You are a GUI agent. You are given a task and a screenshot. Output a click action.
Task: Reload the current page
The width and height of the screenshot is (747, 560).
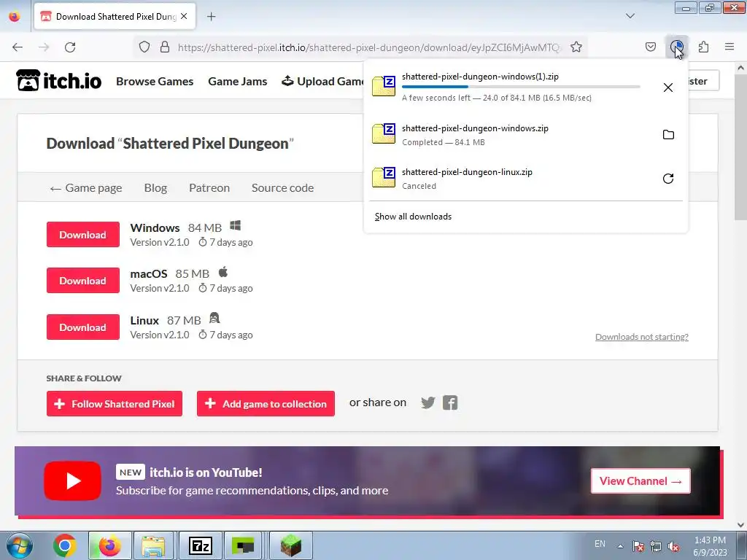pos(70,47)
